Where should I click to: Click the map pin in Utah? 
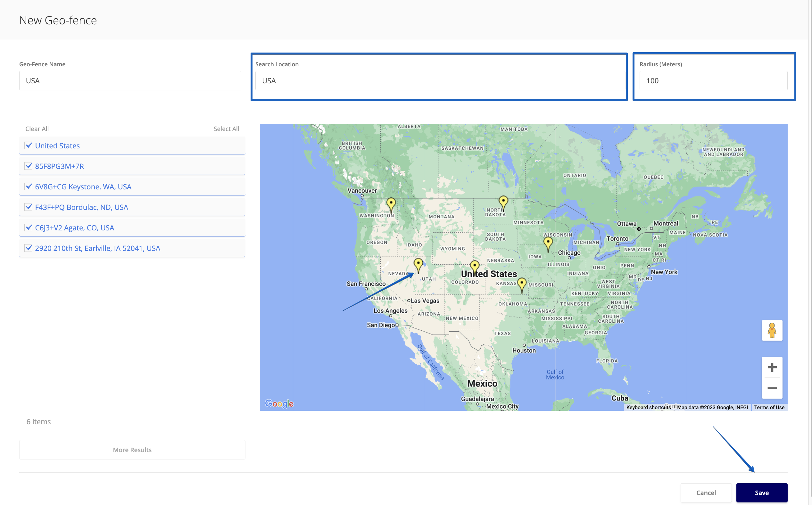pos(418,264)
